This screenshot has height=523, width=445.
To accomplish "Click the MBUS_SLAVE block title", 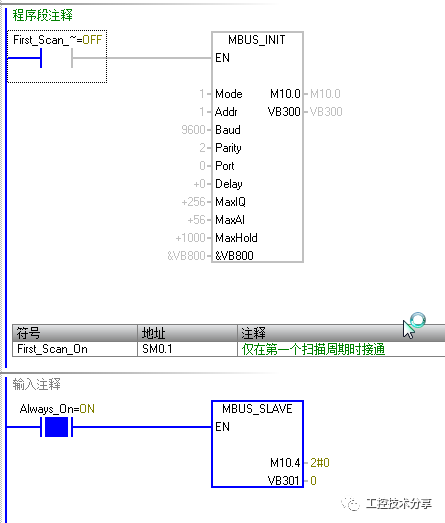I will tap(257, 409).
